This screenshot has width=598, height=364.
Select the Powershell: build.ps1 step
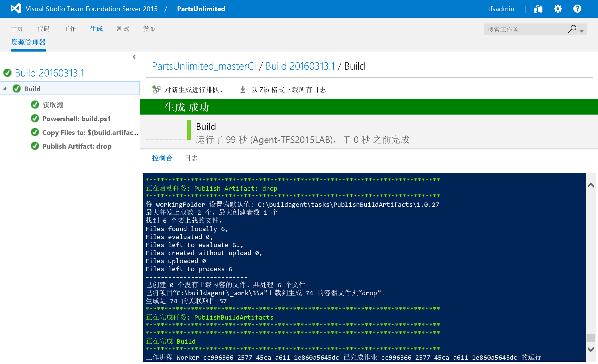point(76,119)
